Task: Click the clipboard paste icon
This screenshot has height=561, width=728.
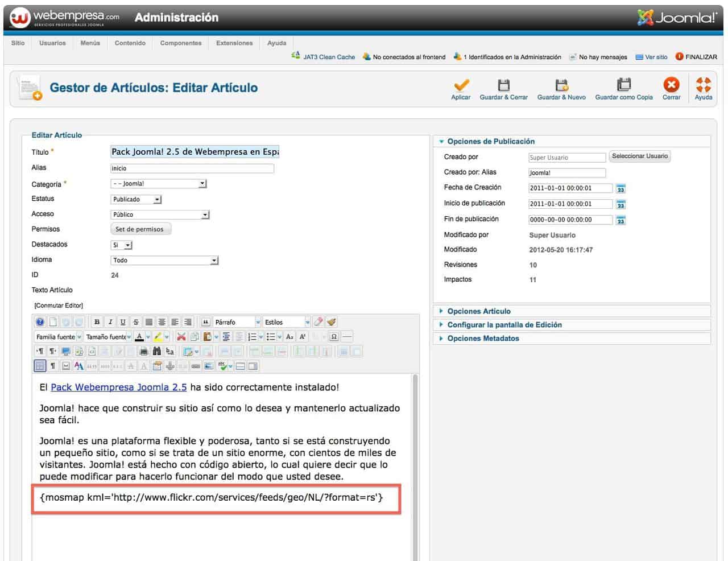Action: 208,337
